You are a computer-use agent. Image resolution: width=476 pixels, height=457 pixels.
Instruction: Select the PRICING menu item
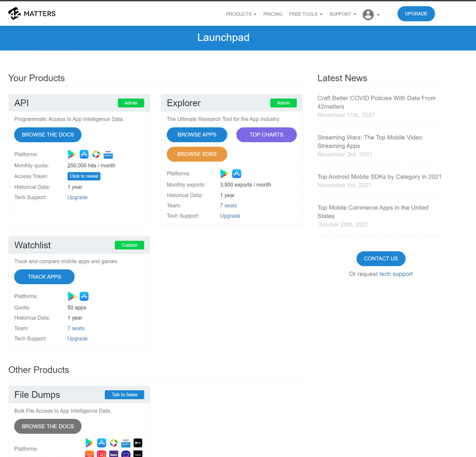[273, 14]
